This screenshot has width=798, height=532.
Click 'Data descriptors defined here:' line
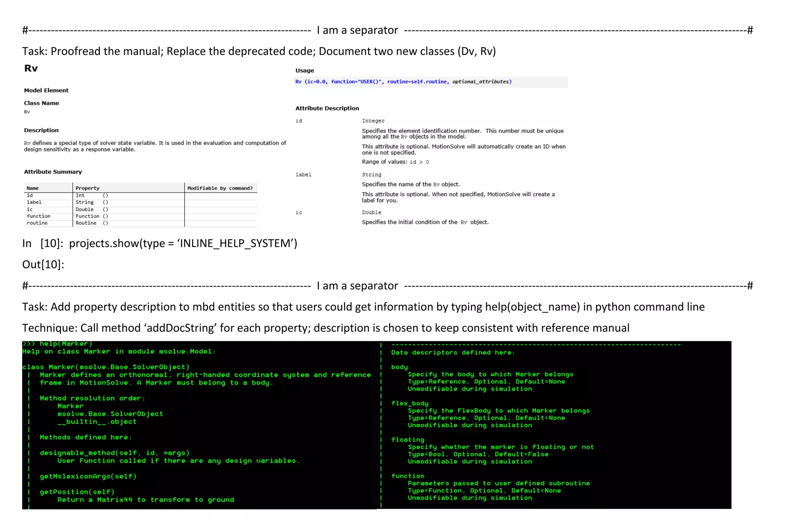point(453,353)
